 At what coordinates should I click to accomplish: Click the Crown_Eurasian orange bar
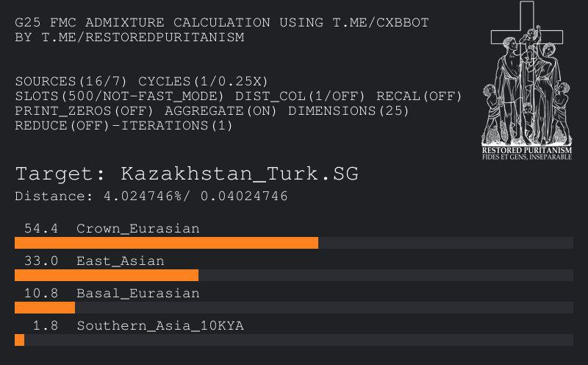[x=167, y=243]
